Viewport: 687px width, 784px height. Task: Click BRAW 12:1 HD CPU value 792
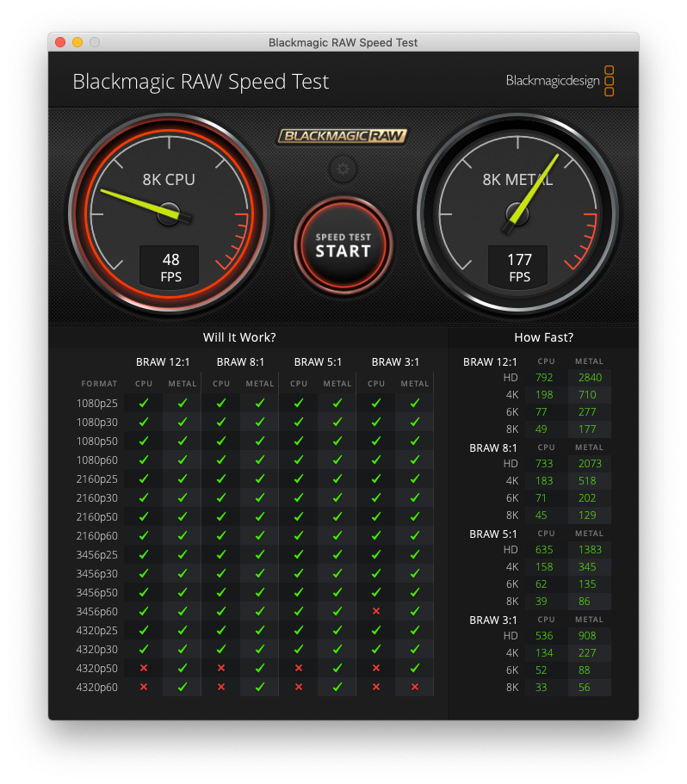tap(543, 378)
